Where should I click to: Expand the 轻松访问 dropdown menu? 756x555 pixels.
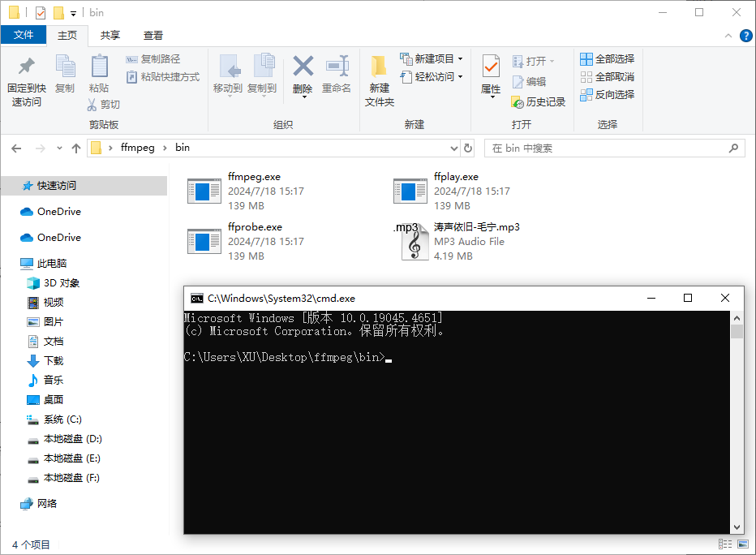pos(460,77)
